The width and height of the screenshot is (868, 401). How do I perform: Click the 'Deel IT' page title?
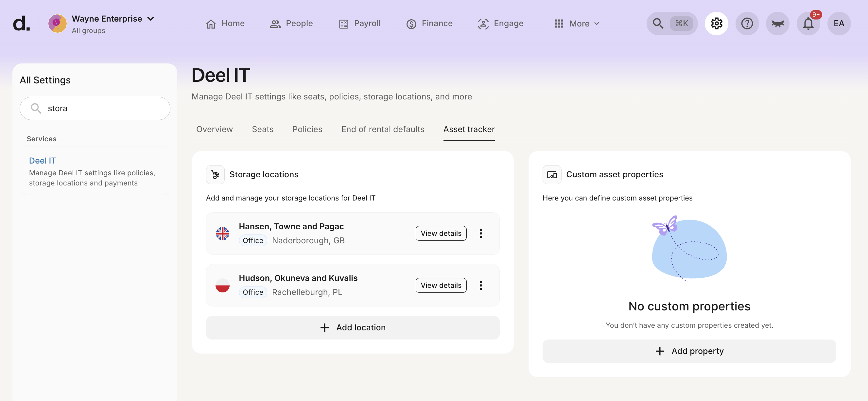pyautogui.click(x=221, y=75)
